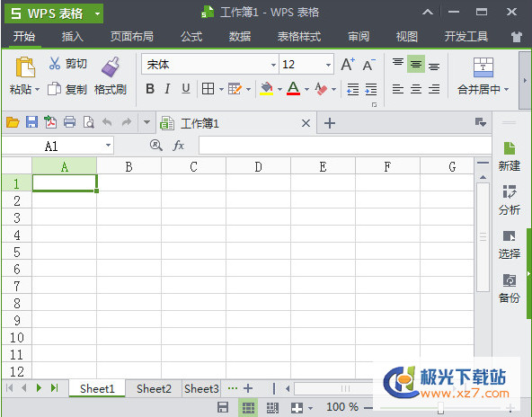Expand font color dropdown arrow
This screenshot has height=417, width=532.
click(x=306, y=90)
